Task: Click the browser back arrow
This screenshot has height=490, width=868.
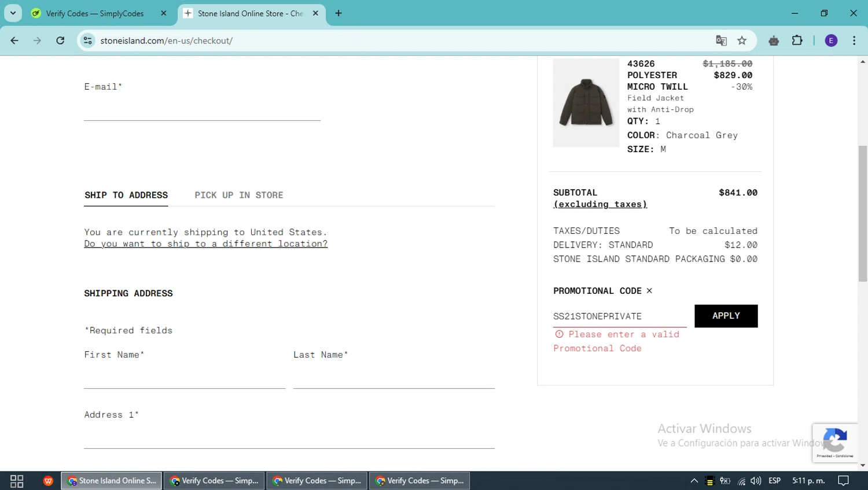Action: pos(14,40)
